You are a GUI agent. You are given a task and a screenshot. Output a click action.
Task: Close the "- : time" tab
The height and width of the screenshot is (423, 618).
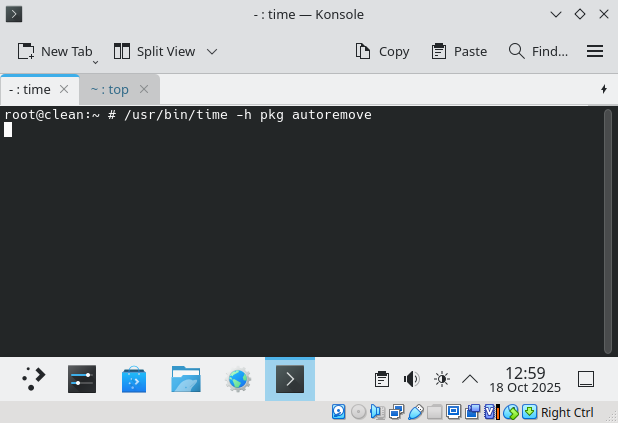click(x=64, y=89)
